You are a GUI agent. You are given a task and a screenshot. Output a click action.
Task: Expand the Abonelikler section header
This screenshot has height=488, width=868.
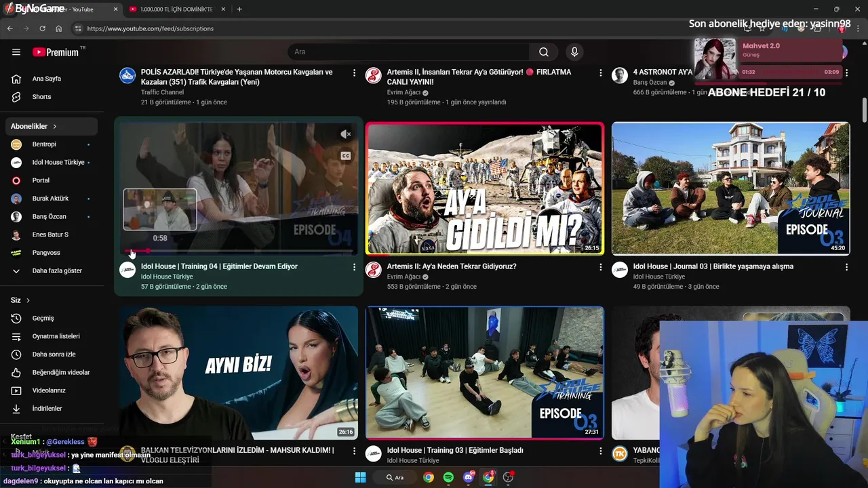(52, 126)
